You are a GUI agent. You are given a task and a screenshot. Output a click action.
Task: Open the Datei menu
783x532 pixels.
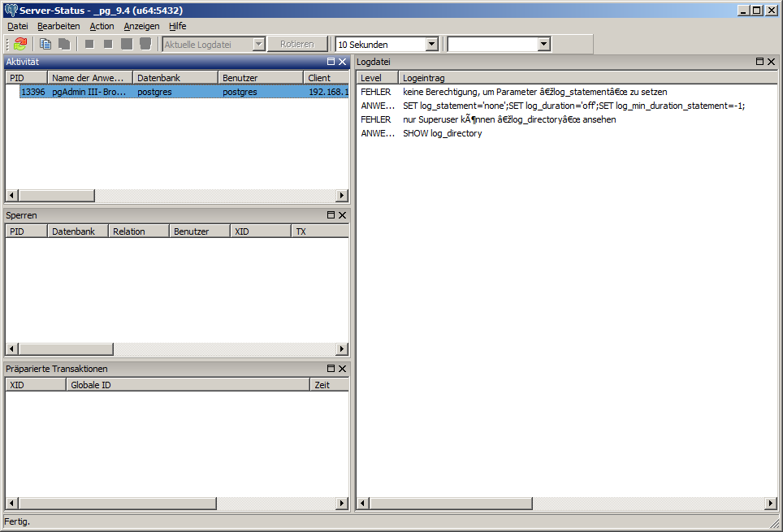(17, 26)
